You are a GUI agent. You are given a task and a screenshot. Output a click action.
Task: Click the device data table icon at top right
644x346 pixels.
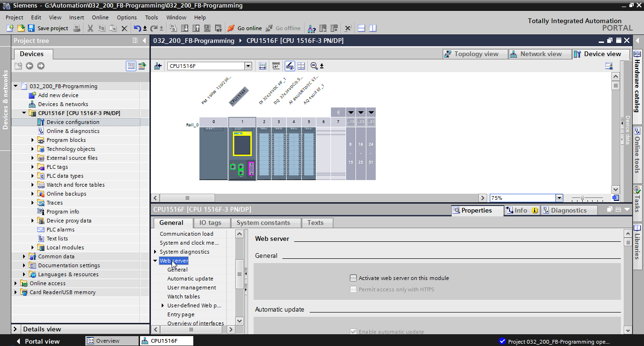click(x=609, y=66)
